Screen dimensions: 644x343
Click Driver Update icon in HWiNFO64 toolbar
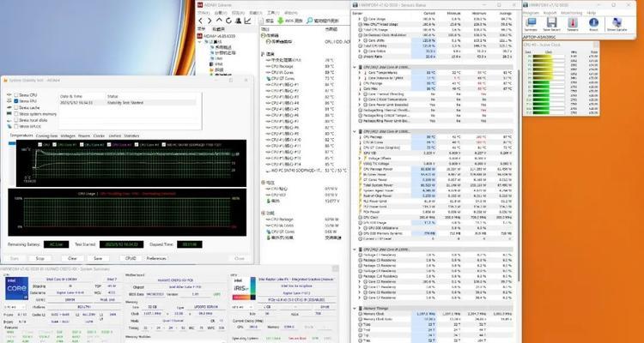[x=617, y=24]
